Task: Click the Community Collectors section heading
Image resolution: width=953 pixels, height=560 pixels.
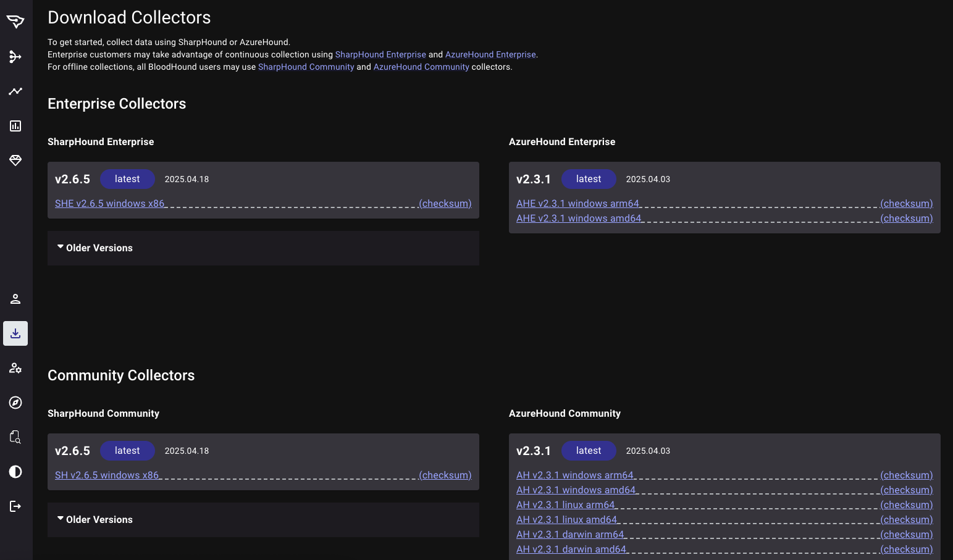Action: click(x=121, y=375)
